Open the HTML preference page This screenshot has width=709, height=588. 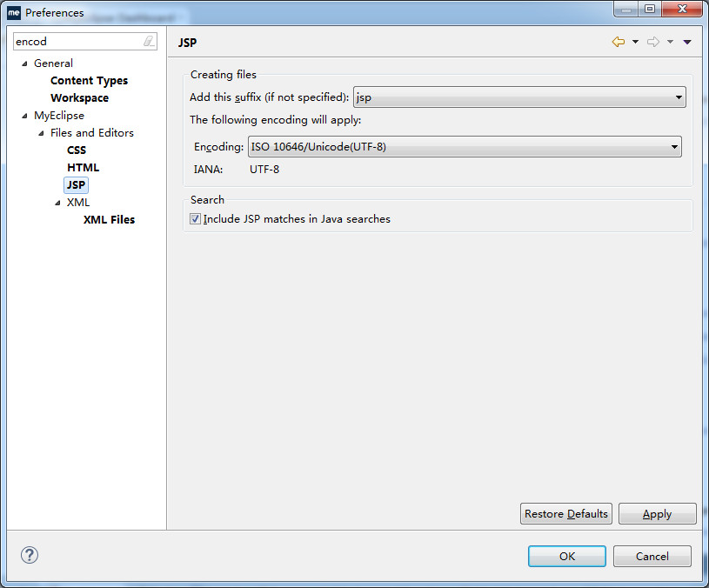coord(83,168)
